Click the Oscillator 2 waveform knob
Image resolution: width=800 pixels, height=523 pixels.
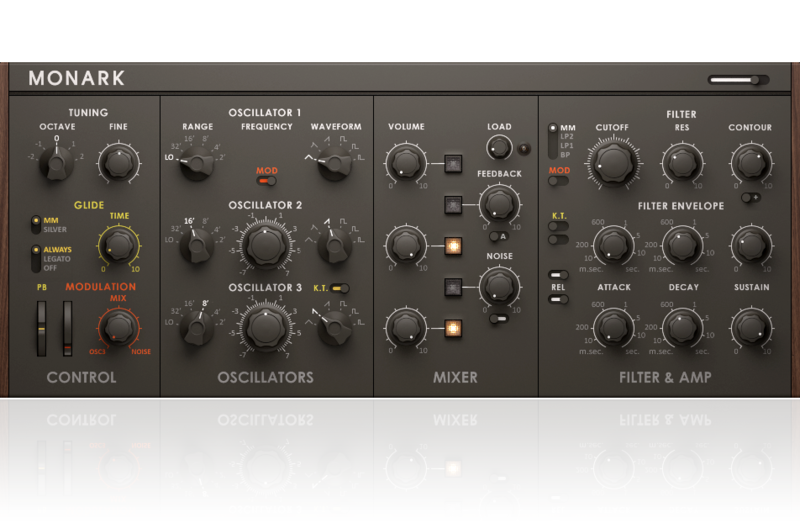335,246
